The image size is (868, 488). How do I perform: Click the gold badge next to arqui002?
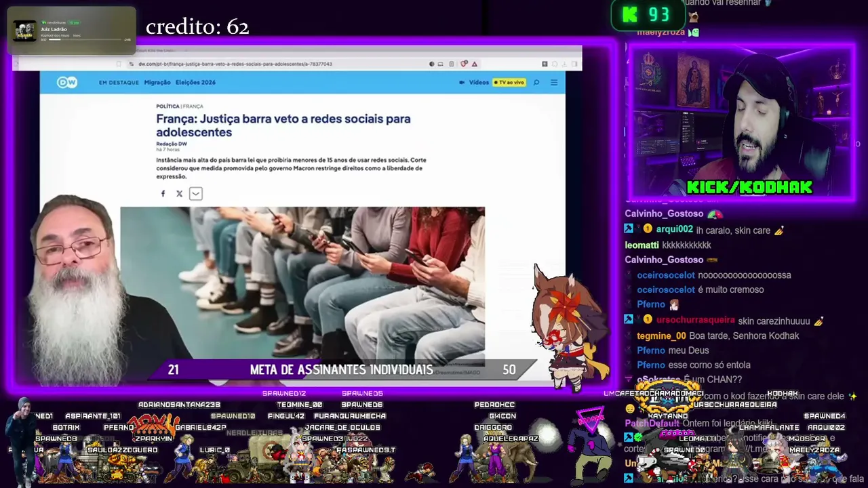point(648,229)
